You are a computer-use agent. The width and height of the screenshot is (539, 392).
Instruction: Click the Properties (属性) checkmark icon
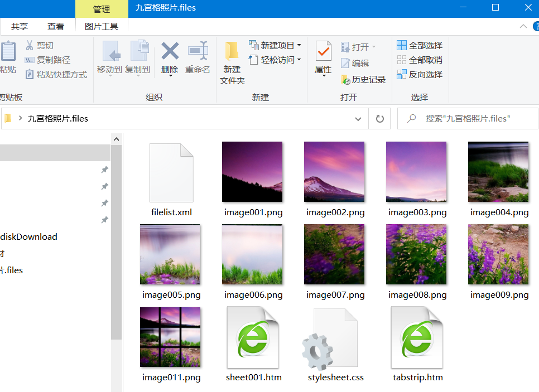324,51
